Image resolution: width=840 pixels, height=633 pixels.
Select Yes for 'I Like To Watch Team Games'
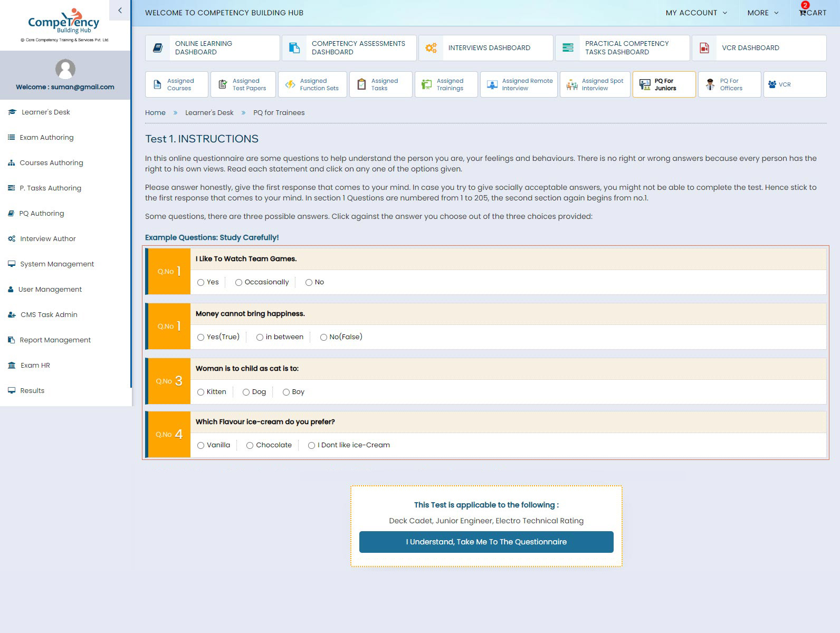pos(201,283)
